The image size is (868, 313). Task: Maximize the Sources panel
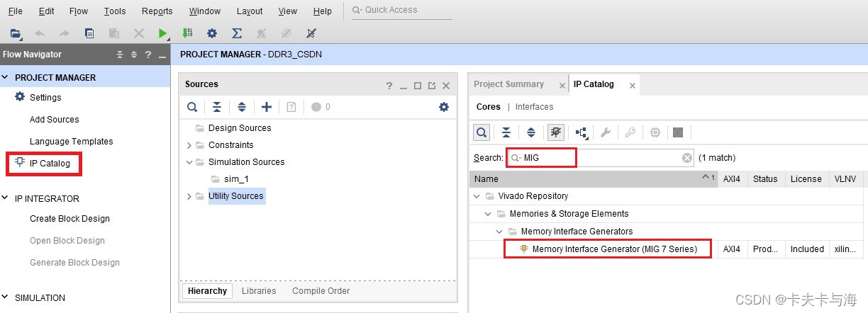click(x=418, y=86)
